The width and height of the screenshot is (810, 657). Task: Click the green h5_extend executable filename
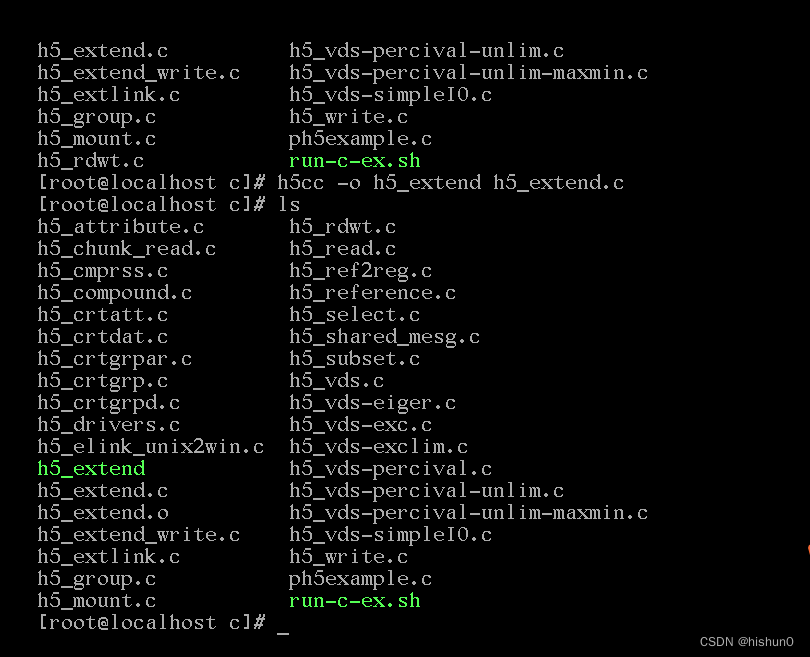pyautogui.click(x=91, y=468)
